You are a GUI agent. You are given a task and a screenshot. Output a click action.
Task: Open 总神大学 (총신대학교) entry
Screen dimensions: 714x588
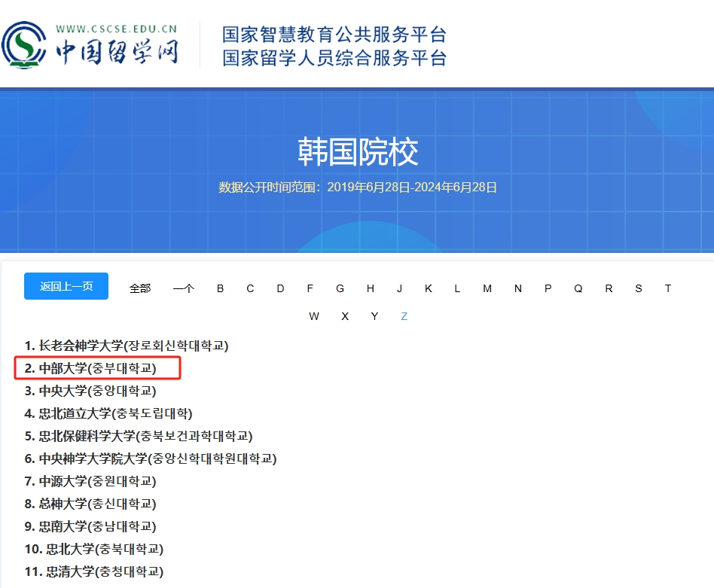tap(90, 504)
